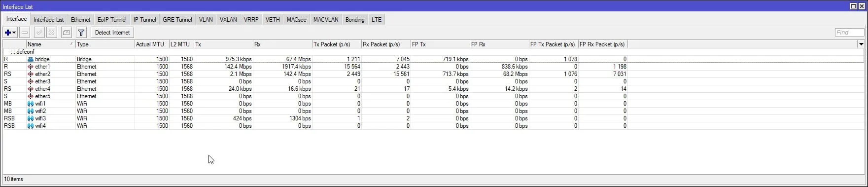Select the 10 items status bar text

click(14, 179)
